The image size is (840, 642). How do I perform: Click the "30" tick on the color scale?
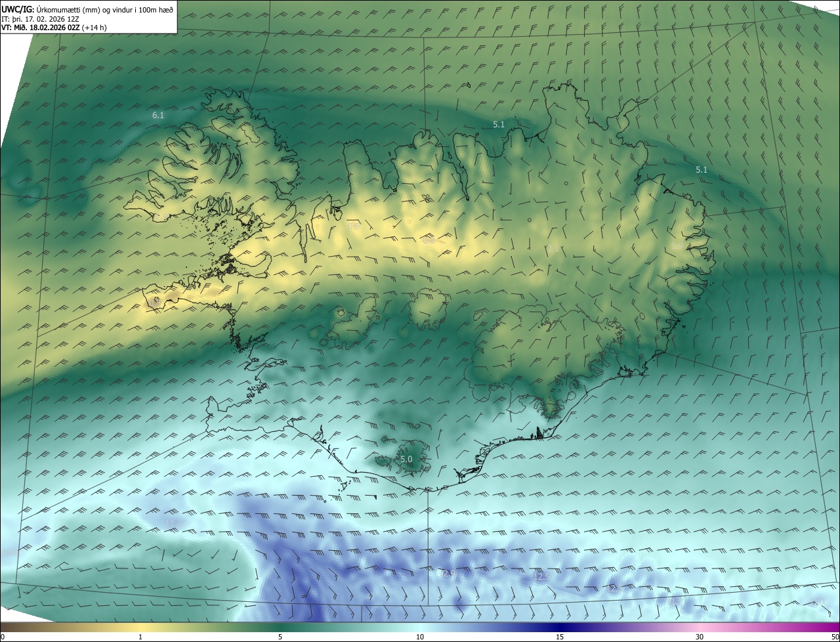point(700,637)
